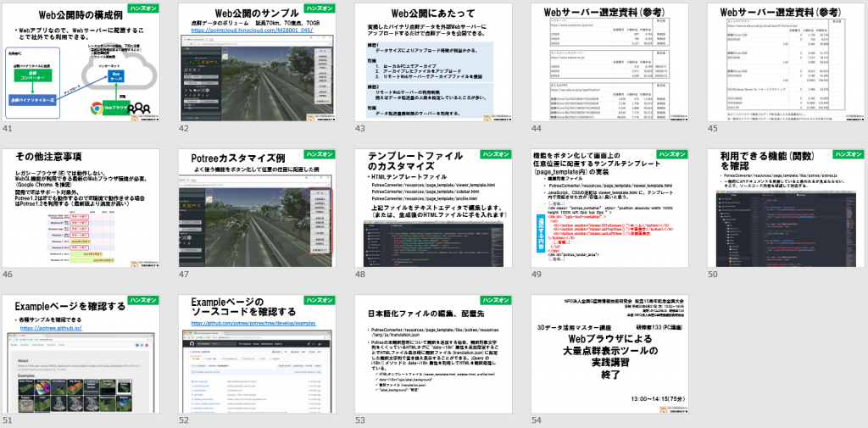Click the slide number 46 label
868x428 pixels.
click(x=8, y=275)
